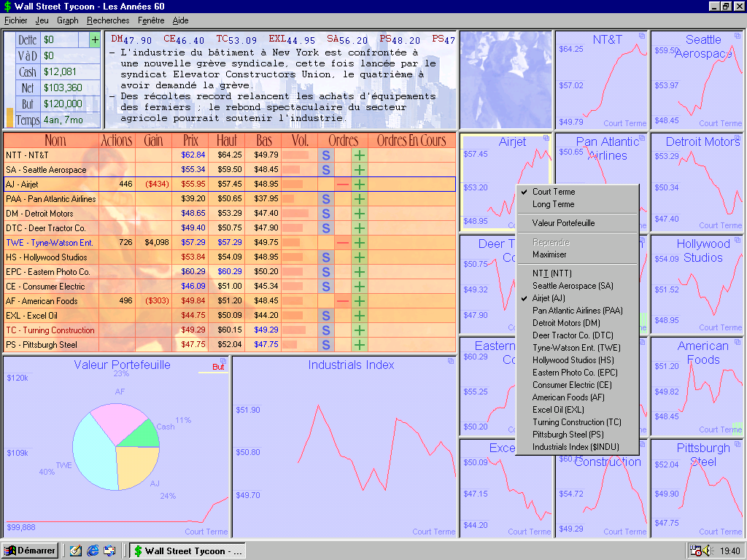Click the Prix column header
The image size is (747, 560).
(190, 141)
